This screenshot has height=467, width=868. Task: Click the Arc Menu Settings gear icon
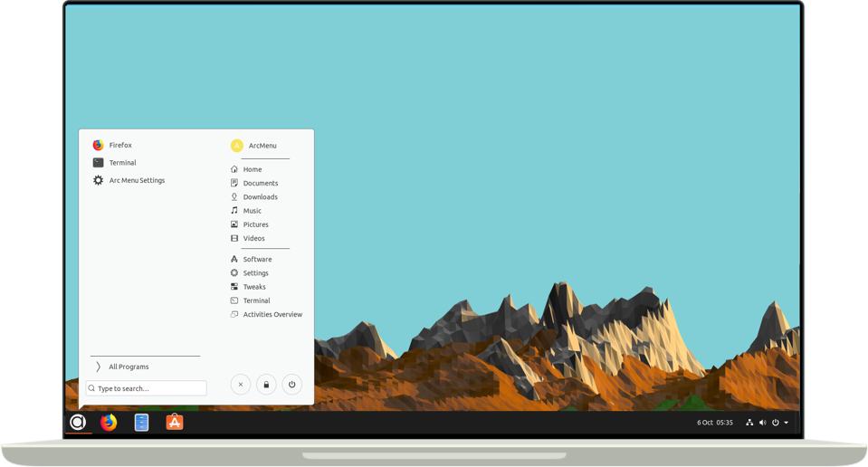pyautogui.click(x=98, y=180)
